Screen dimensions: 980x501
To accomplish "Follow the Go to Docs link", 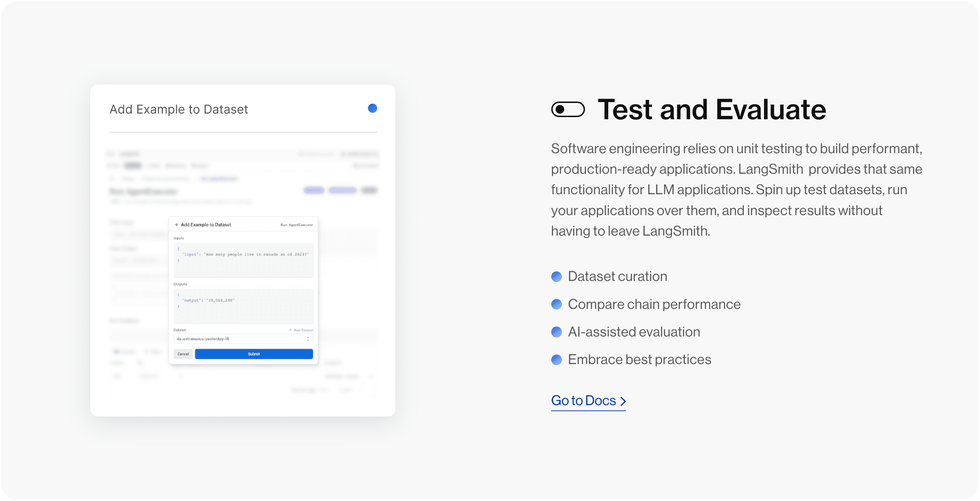I will pos(588,401).
